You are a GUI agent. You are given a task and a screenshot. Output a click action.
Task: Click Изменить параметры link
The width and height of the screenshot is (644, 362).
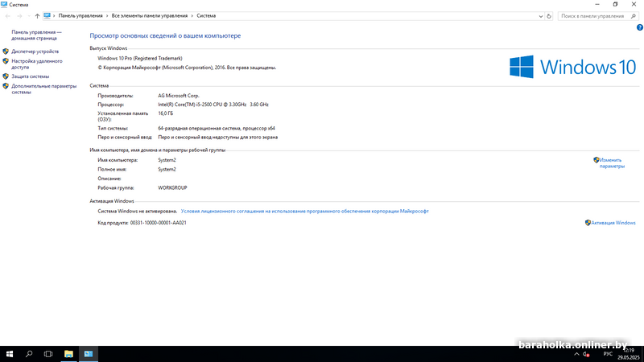[612, 163]
